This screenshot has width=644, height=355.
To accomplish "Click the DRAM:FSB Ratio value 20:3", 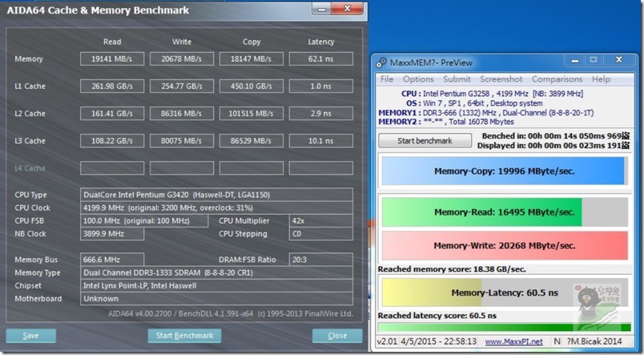I will click(x=320, y=260).
